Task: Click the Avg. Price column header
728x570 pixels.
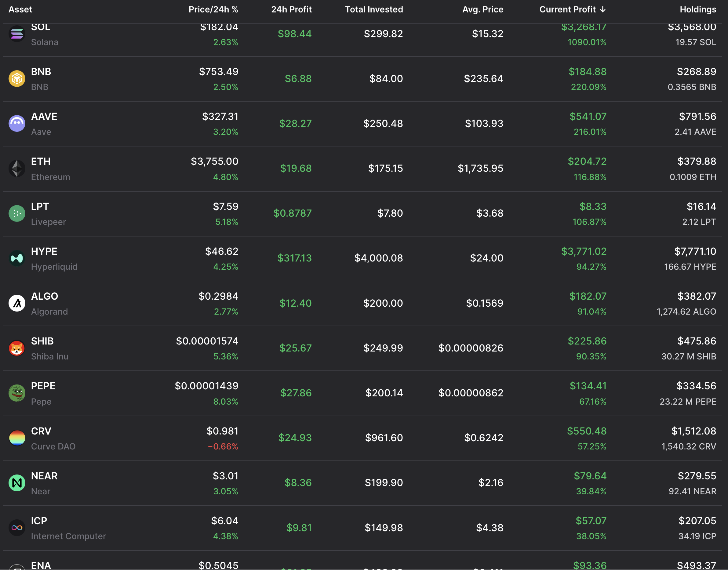Action: point(482,9)
